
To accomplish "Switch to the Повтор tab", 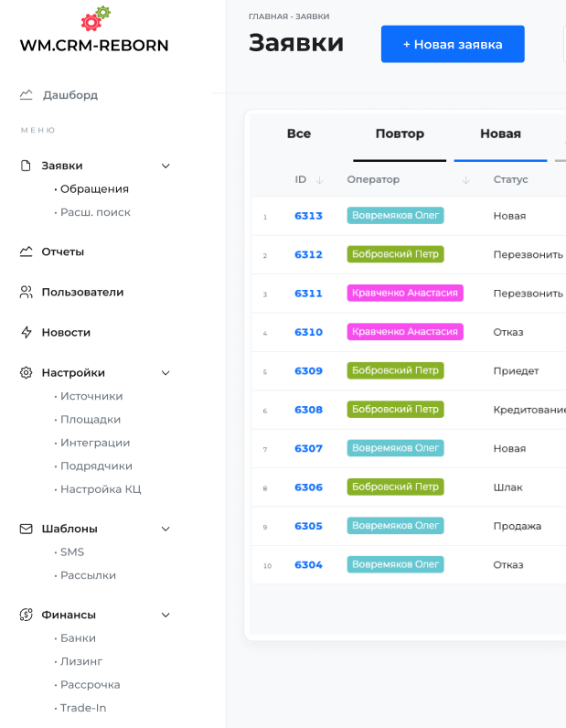I will [400, 134].
